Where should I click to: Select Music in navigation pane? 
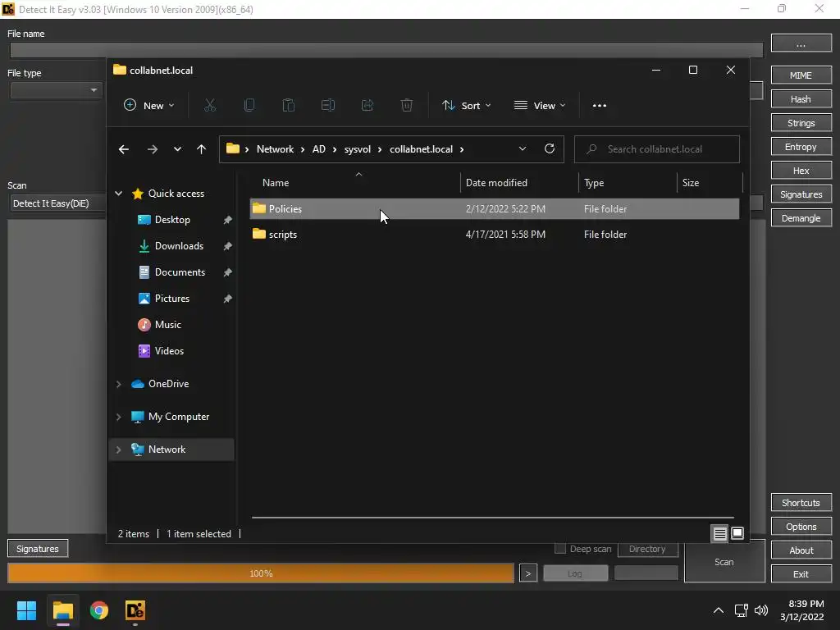pyautogui.click(x=167, y=325)
